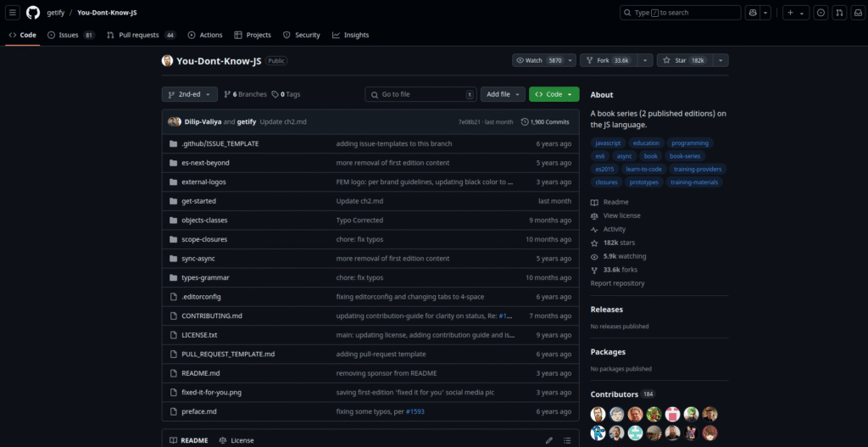The height and width of the screenshot is (447, 868).
Task: Open the scope-closures folder
Action: [204, 239]
